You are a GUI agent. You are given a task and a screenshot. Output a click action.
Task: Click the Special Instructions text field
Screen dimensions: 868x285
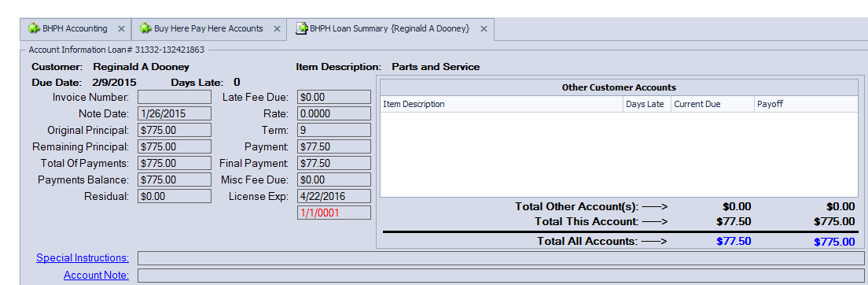click(500, 258)
